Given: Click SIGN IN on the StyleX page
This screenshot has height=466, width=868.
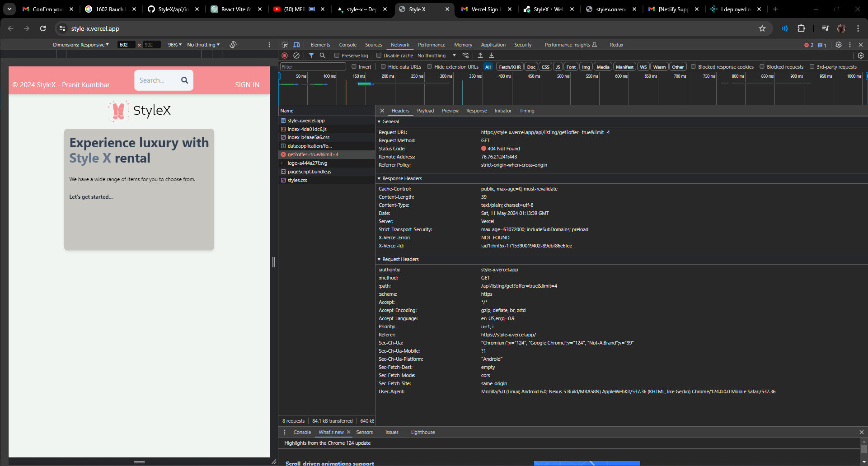Looking at the screenshot, I should click(247, 85).
